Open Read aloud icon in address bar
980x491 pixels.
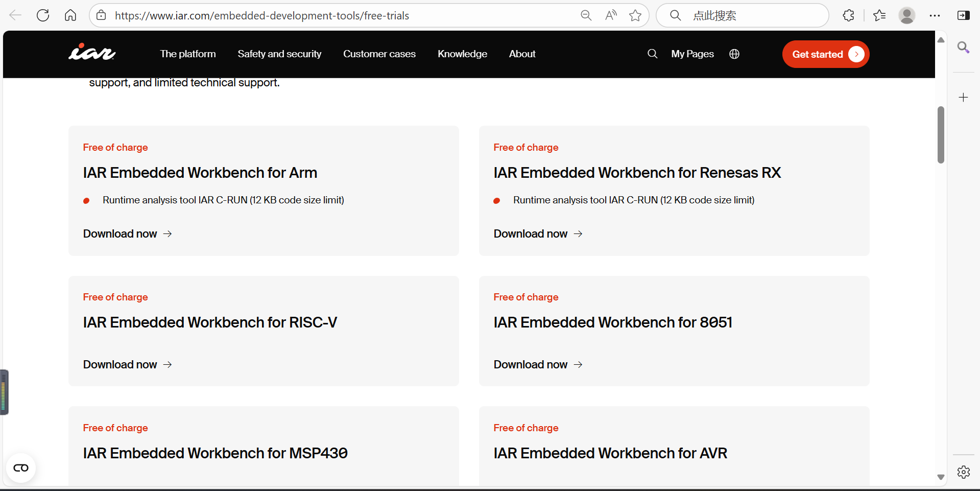[x=611, y=15]
